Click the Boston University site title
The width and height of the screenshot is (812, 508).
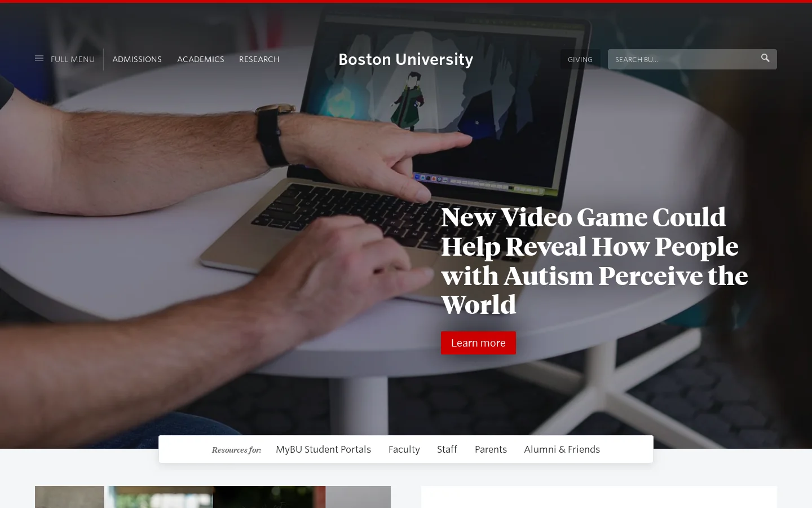[x=406, y=59]
